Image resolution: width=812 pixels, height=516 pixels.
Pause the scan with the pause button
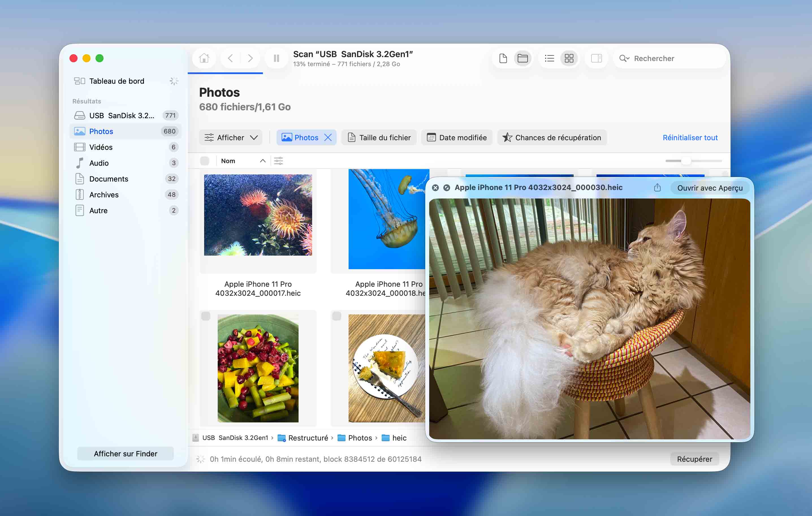click(x=276, y=58)
